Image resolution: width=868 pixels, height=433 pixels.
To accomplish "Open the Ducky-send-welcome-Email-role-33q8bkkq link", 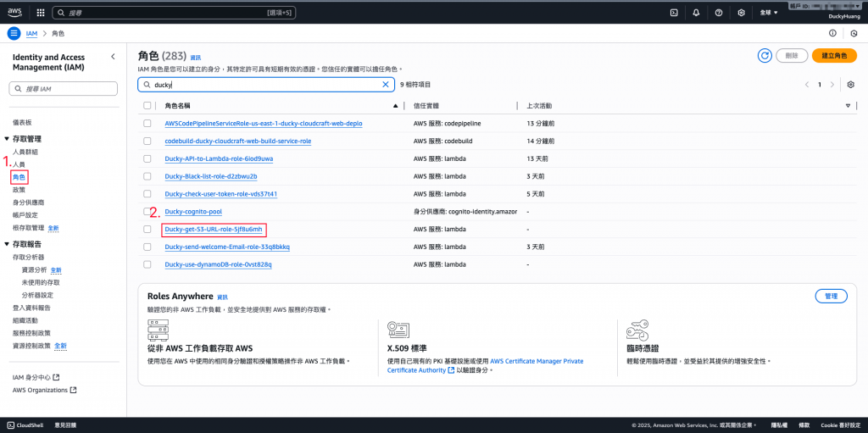I will pos(227,247).
